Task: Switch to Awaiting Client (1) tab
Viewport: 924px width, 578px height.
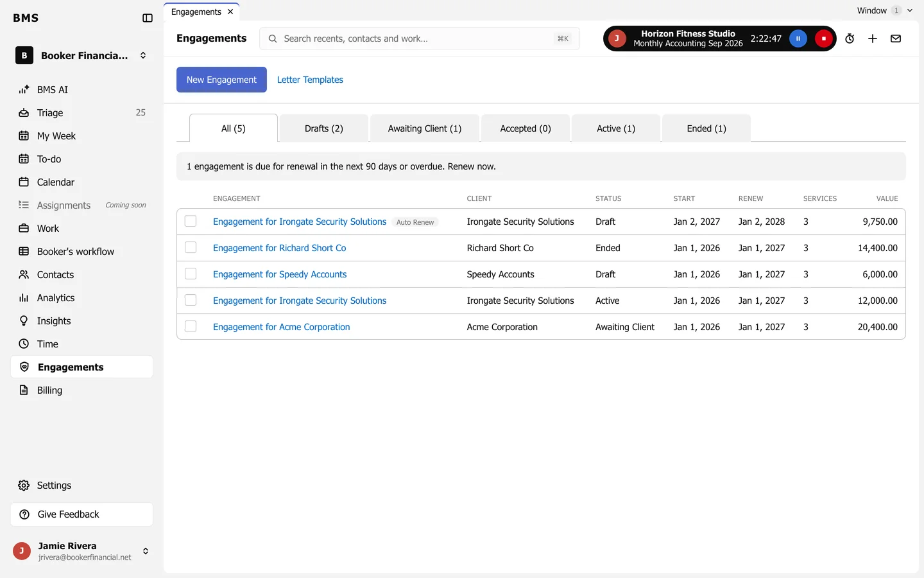Action: coord(425,128)
